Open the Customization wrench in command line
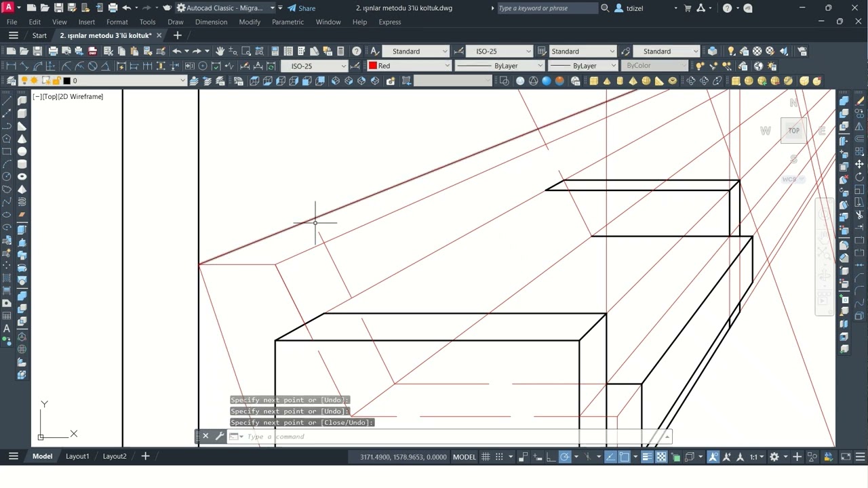Viewport: 868px width, 488px height. tap(220, 436)
